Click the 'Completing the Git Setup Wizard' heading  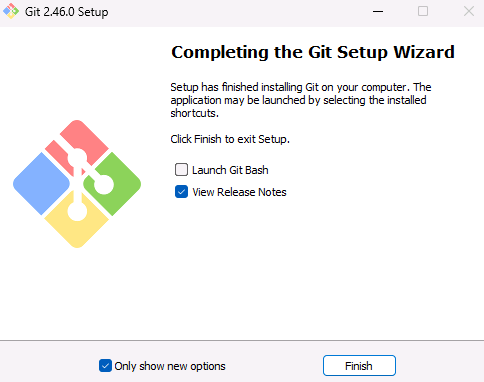click(313, 52)
